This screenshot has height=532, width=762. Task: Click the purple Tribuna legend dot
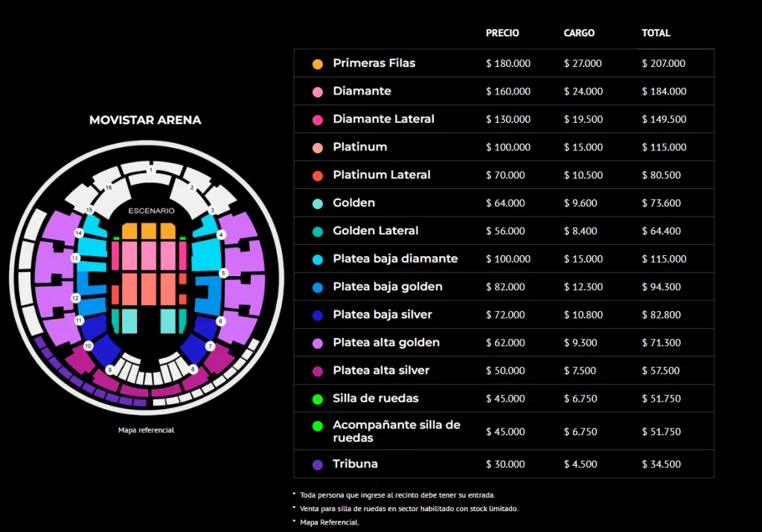(318, 464)
